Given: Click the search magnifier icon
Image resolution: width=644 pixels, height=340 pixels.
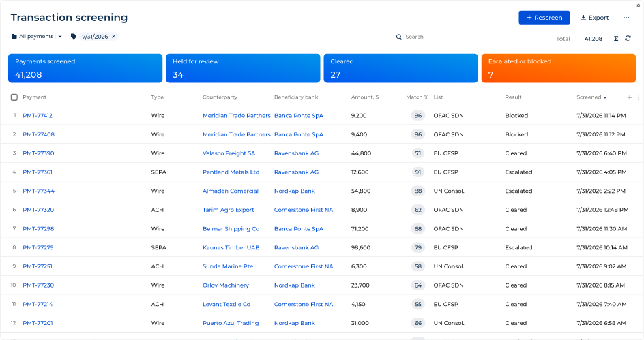Looking at the screenshot, I should coord(399,37).
